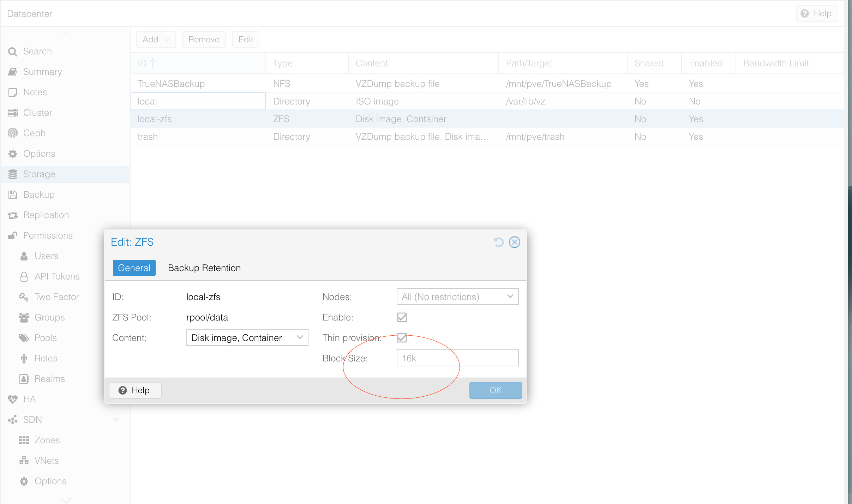Select the Replication retweet icon
The width and height of the screenshot is (852, 504).
[13, 215]
